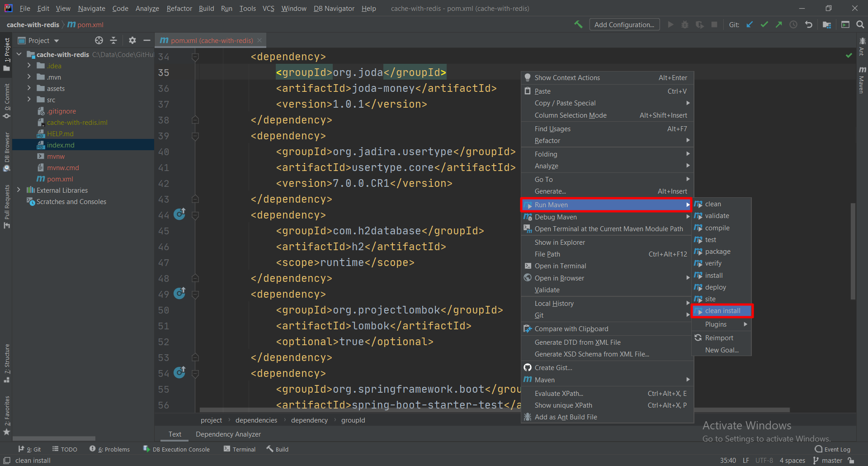Open the Refactor menu in menu bar
868x466 pixels.
coord(179,8)
